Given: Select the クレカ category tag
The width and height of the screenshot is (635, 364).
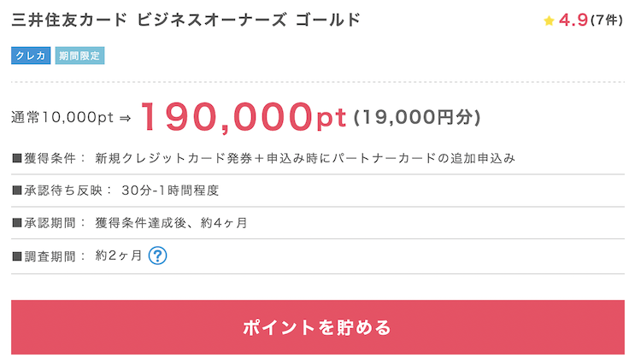Looking at the screenshot, I should pos(31,56).
